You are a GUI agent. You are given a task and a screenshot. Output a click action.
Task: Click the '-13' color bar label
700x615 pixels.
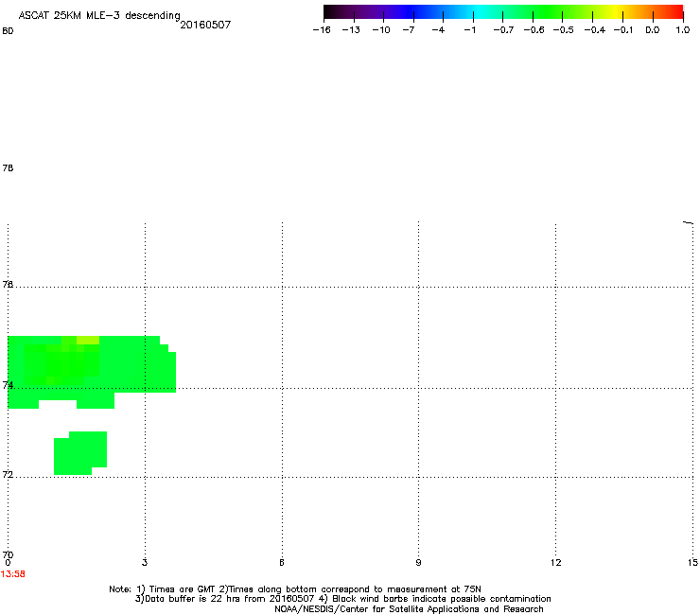click(x=351, y=30)
